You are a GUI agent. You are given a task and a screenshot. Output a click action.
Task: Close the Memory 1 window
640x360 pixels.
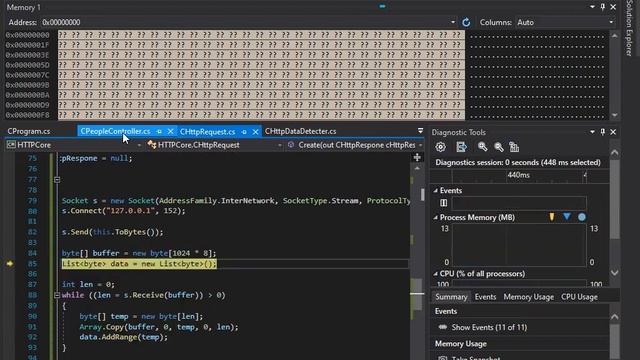tap(613, 7)
